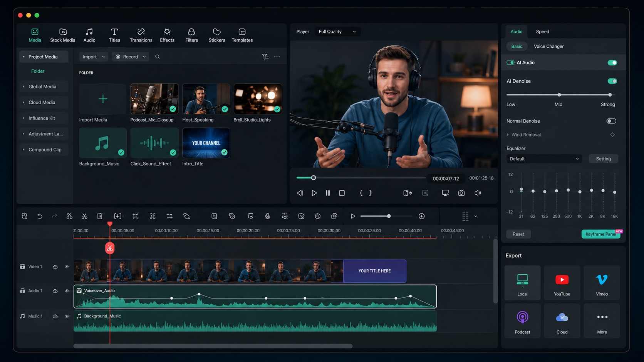Click the search magnifier in media panel

pos(158,57)
